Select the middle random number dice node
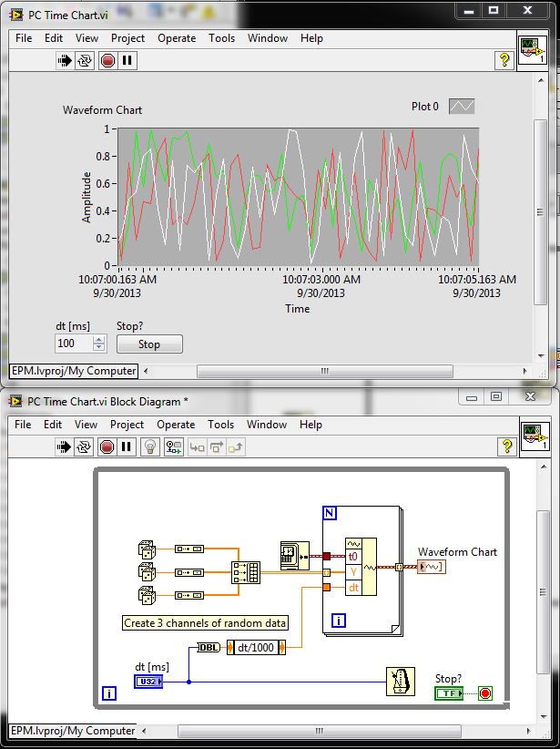560x749 pixels. tap(147, 572)
